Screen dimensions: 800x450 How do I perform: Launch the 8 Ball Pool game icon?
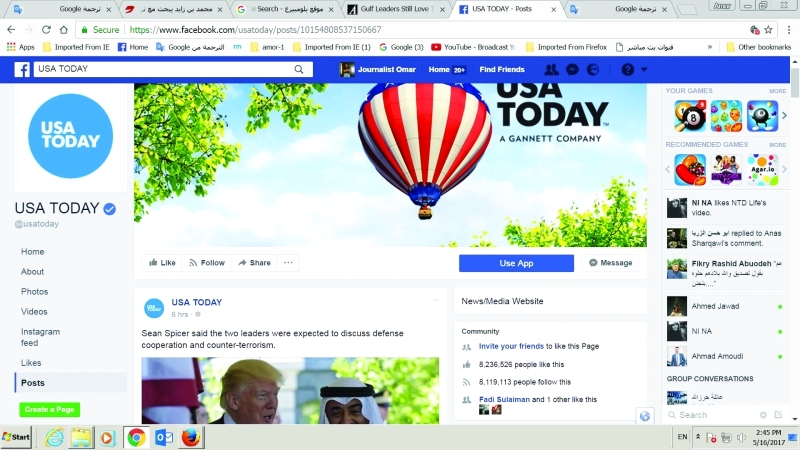point(690,116)
